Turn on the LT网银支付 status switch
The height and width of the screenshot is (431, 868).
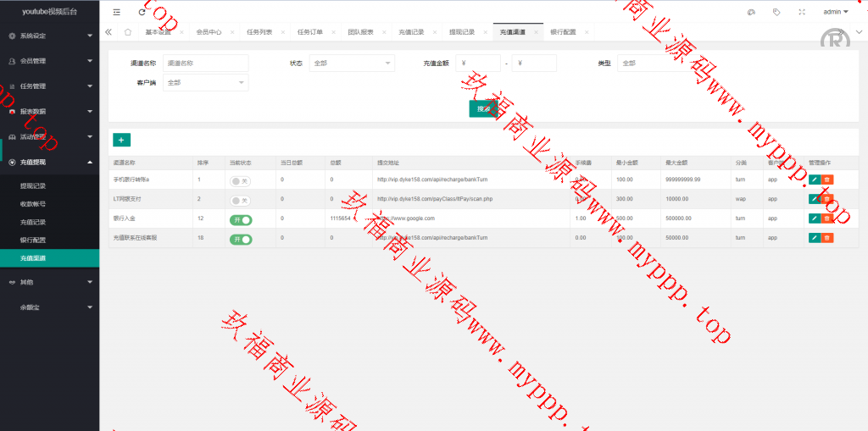(241, 200)
